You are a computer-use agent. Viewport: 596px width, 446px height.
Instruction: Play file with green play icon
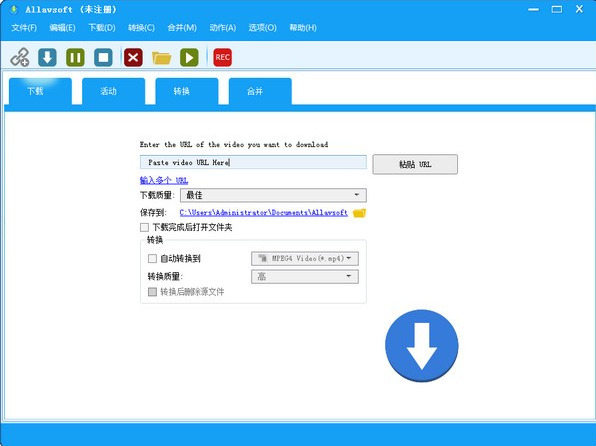[x=189, y=57]
